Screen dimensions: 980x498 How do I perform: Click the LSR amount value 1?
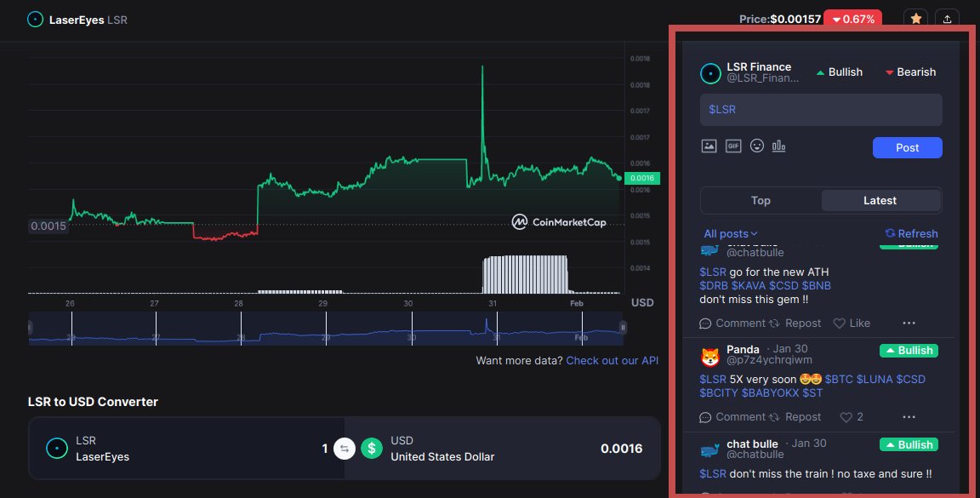coord(324,449)
